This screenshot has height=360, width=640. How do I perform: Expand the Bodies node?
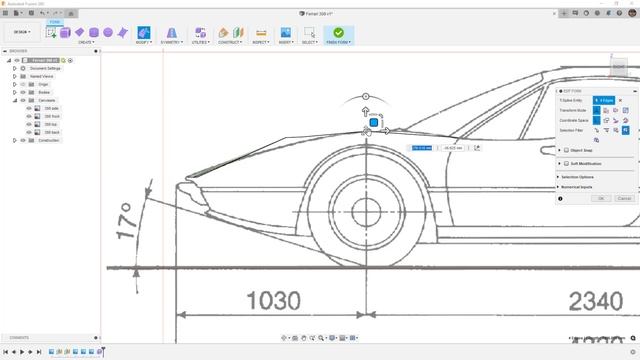[x=15, y=92]
